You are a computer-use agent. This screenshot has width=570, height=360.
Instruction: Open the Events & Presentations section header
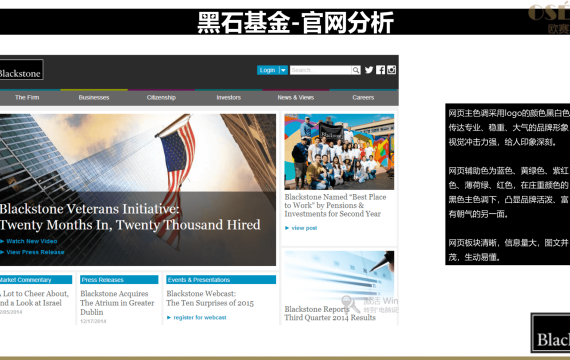pos(221,280)
